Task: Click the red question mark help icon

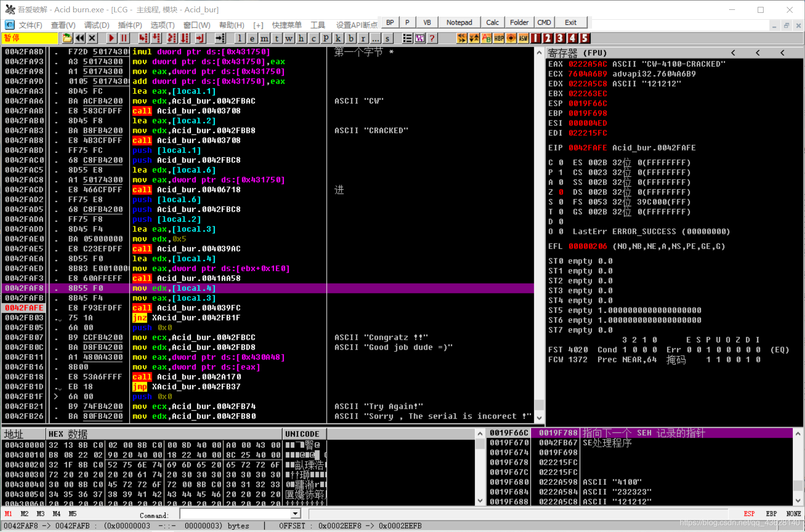Action: [432, 38]
